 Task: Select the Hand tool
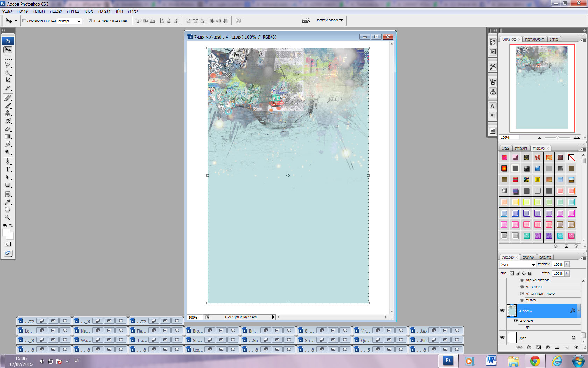(x=8, y=210)
